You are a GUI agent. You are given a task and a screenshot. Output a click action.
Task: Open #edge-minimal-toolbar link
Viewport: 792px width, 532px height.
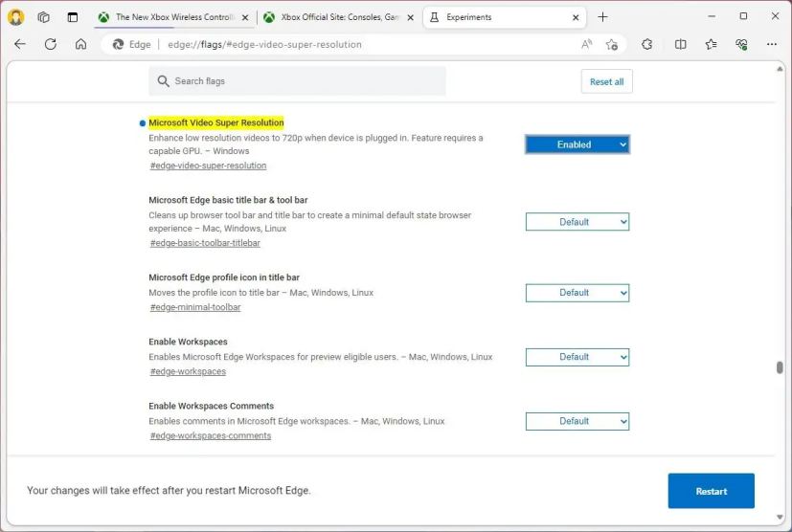point(195,307)
